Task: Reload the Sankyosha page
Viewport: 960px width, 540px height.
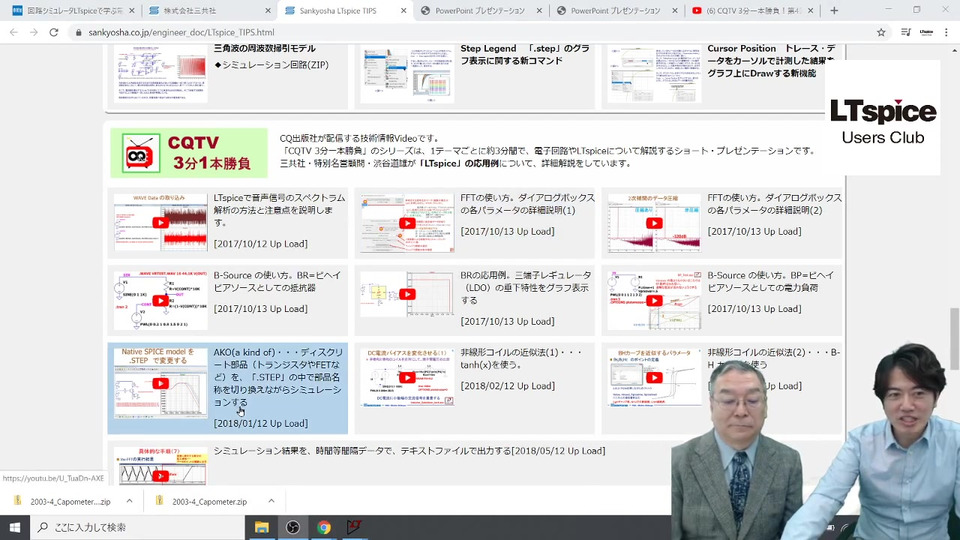Action: [x=54, y=32]
